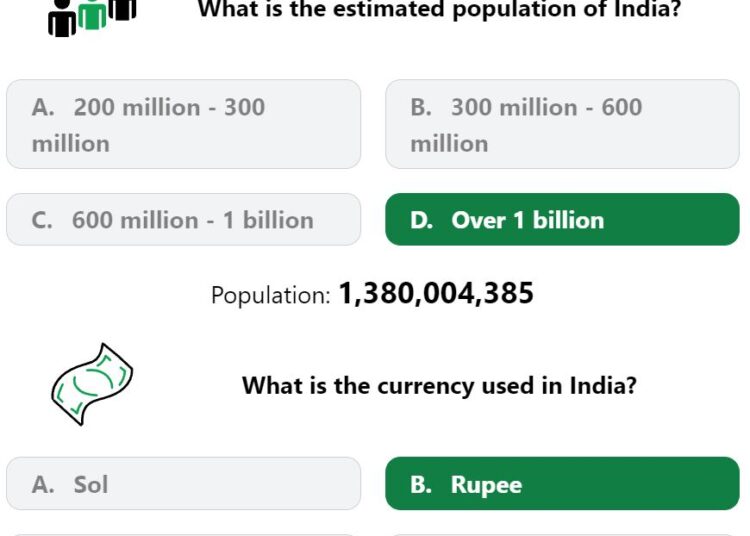Click the black person figure on the left
Viewport: 750px width, 536px height.
point(62,19)
